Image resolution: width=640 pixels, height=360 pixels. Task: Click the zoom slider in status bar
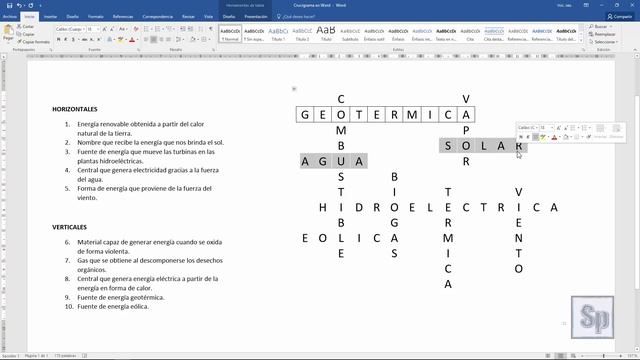tap(604, 356)
